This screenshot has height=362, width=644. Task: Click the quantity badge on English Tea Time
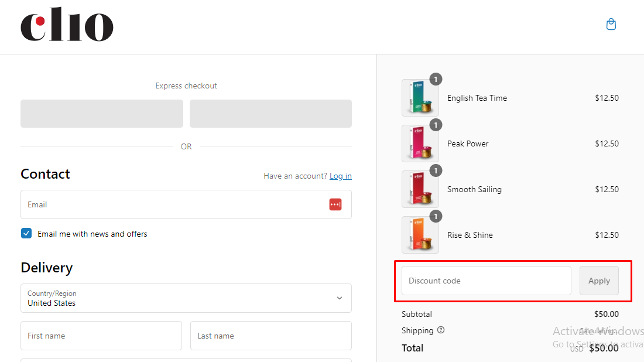point(436,79)
